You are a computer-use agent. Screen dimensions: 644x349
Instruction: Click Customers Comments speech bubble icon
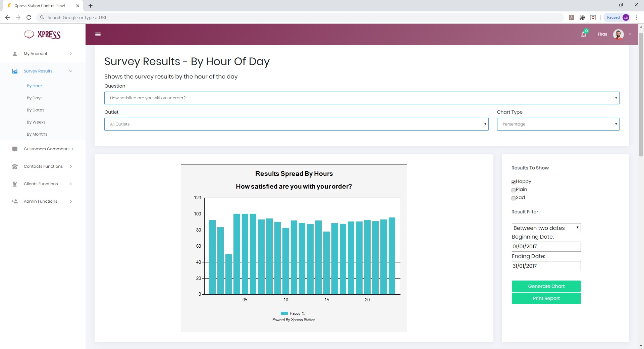(15, 149)
